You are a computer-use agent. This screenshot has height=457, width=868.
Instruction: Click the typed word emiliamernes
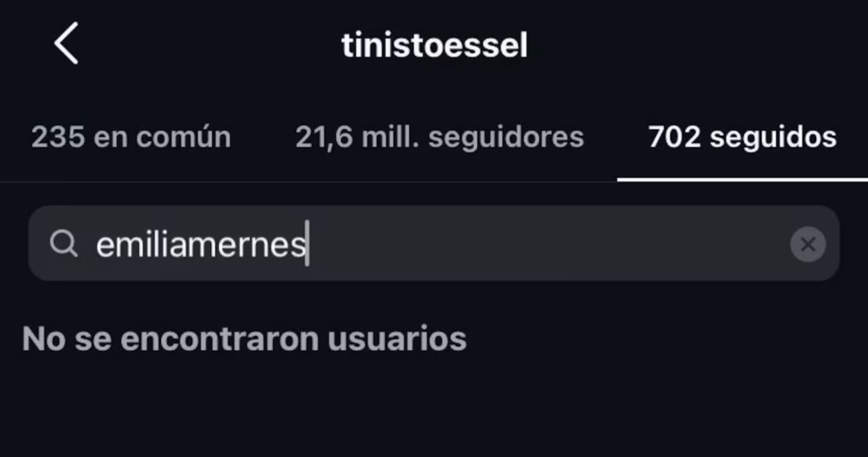[x=200, y=245]
